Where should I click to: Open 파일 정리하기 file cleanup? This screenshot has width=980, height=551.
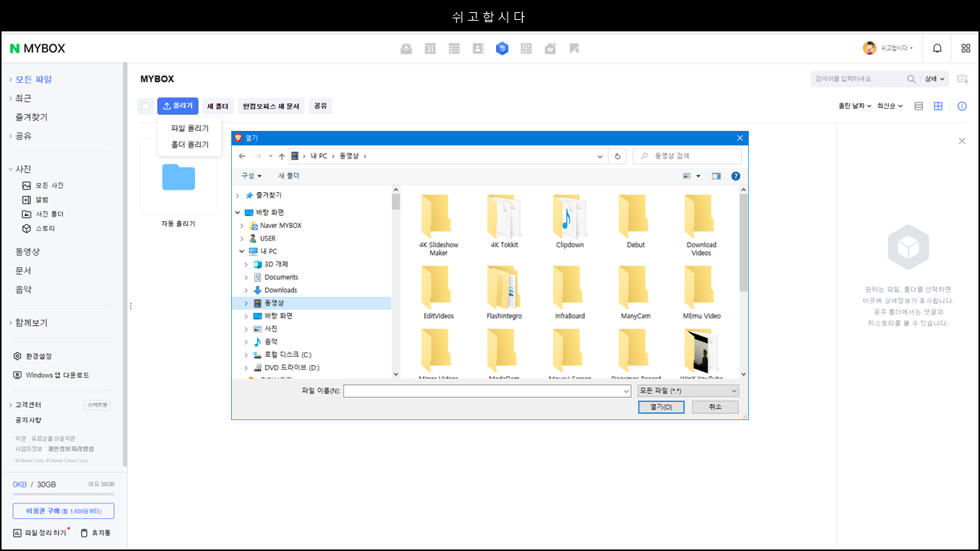point(40,533)
